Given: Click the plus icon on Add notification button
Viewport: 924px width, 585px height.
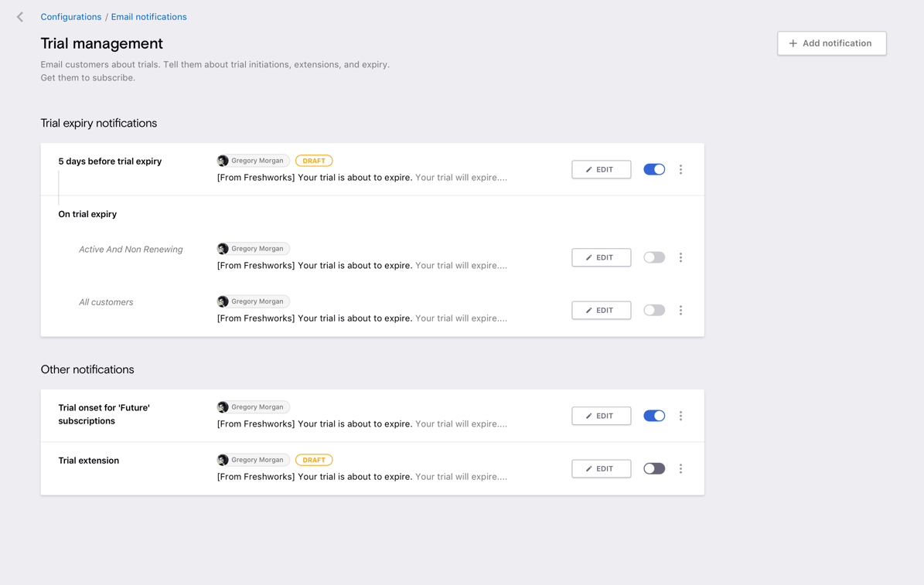Looking at the screenshot, I should coord(792,43).
